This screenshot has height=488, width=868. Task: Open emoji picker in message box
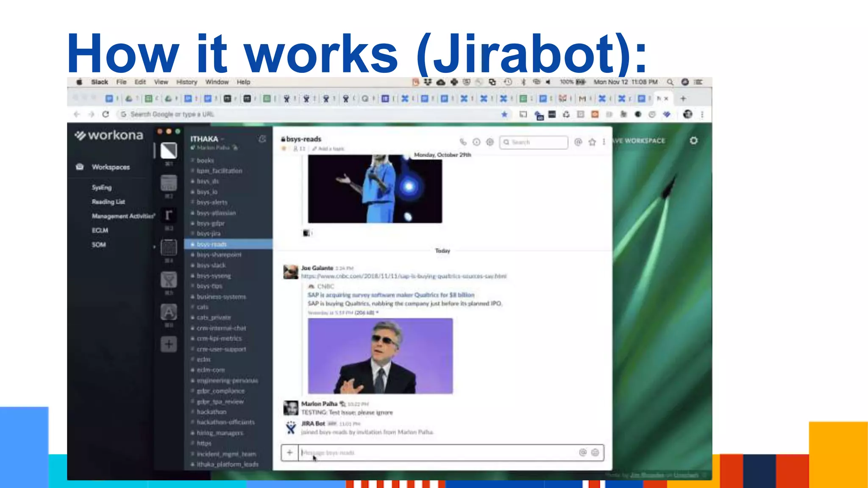coord(595,452)
